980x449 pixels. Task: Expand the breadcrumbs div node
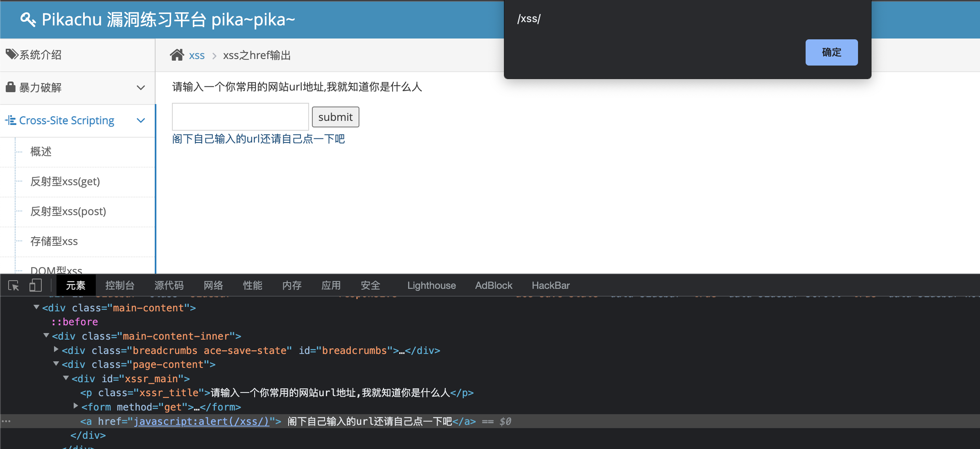[x=56, y=349]
